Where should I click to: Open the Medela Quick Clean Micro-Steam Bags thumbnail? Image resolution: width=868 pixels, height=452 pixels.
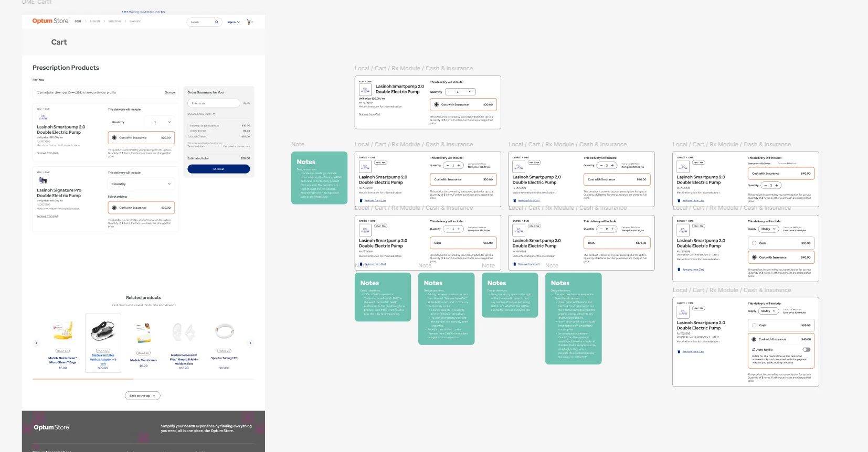(62, 331)
